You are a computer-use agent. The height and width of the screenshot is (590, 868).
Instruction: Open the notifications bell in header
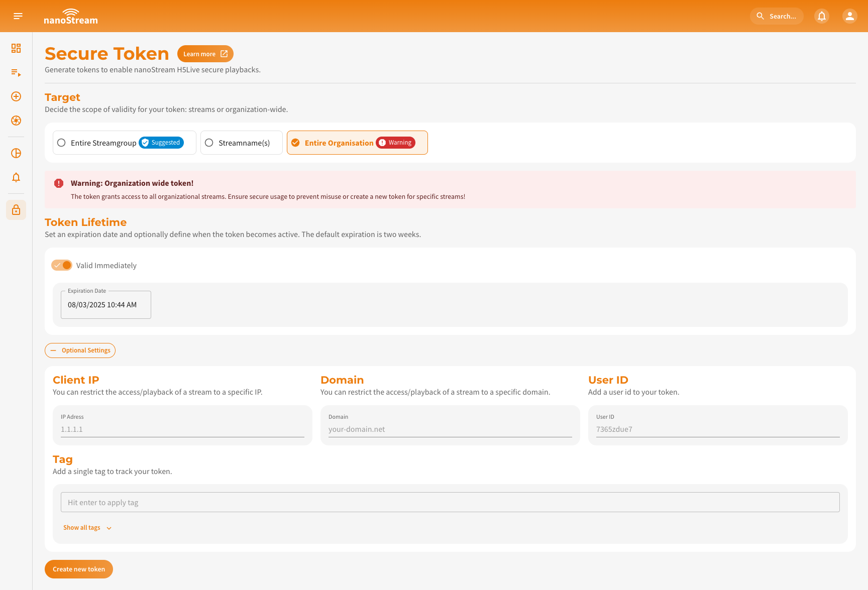(x=822, y=16)
